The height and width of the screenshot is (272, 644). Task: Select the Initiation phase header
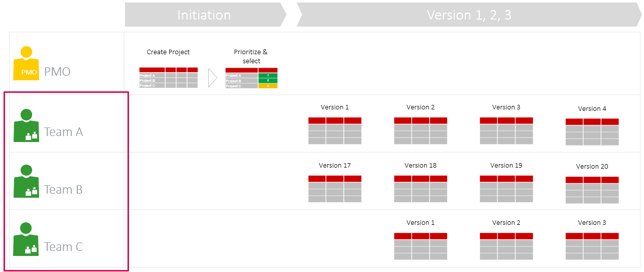tap(205, 15)
